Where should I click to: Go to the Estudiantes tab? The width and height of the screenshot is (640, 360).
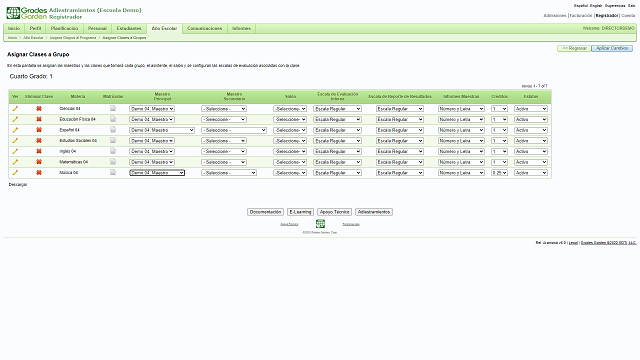click(129, 29)
